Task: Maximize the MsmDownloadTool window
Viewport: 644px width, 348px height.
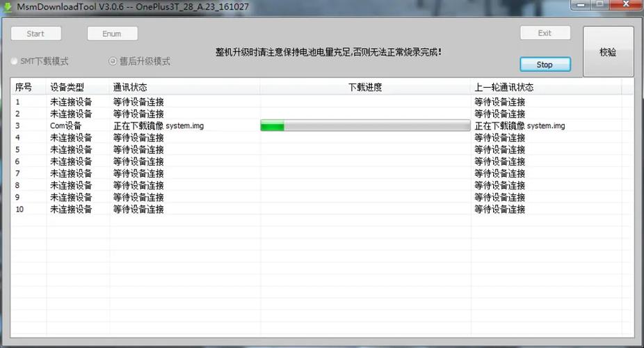Action: tap(599, 5)
